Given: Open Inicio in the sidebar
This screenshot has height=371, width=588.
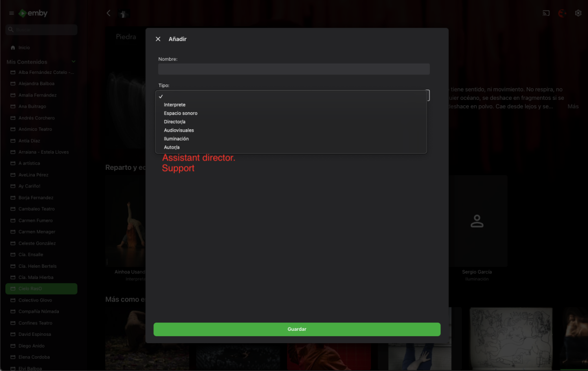Looking at the screenshot, I should coord(41,48).
